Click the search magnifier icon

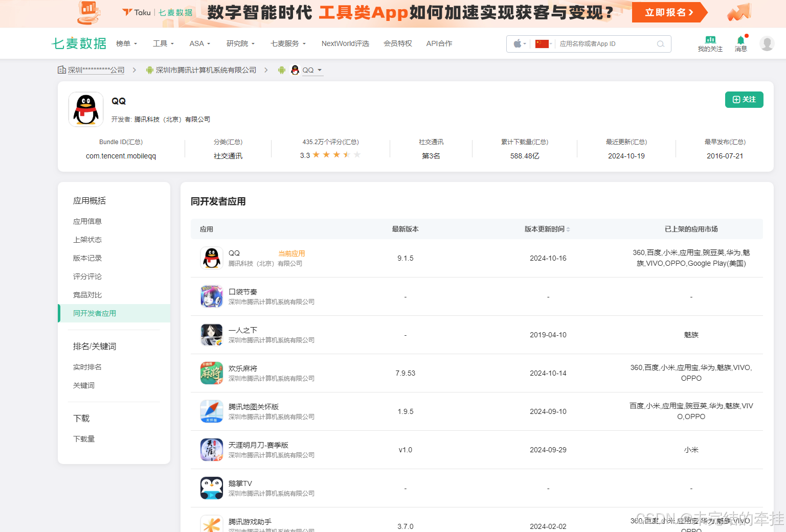[661, 44]
